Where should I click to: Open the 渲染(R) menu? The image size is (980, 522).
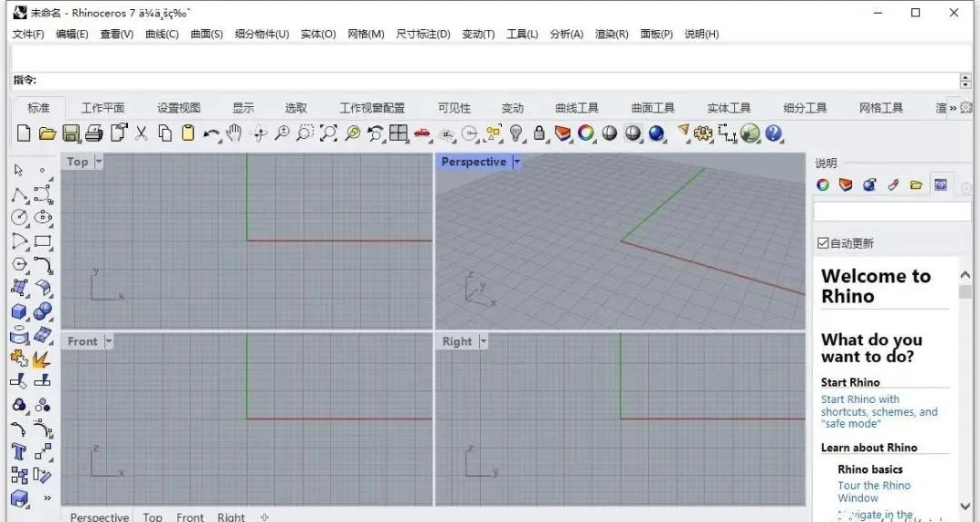[612, 34]
